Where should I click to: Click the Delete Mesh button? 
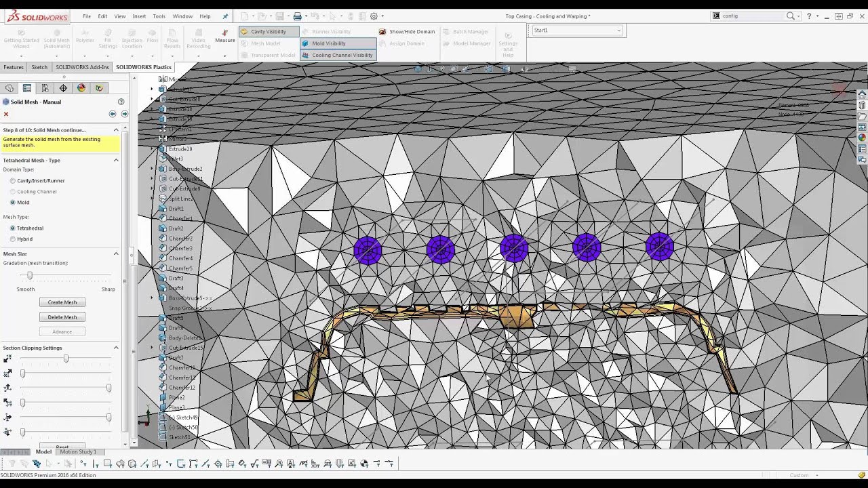click(x=62, y=317)
